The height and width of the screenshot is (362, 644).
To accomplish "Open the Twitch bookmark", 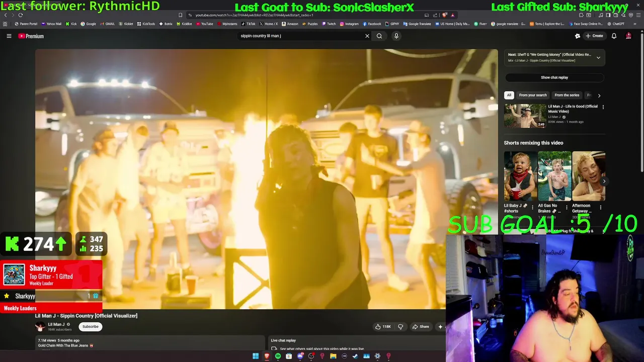I will coord(329,24).
